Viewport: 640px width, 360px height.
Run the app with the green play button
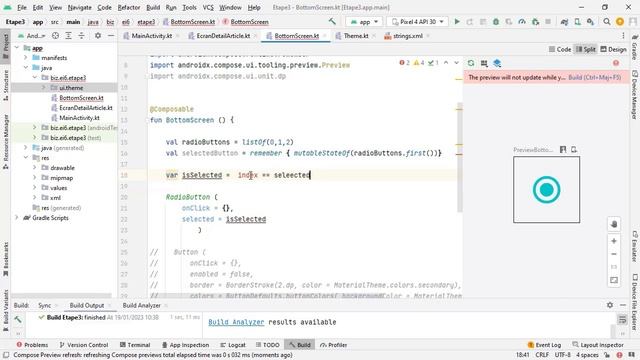457,22
